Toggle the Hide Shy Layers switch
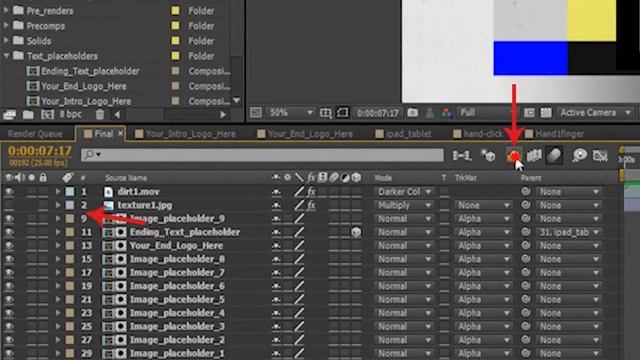Screen dimensions: 640x360 514,156
